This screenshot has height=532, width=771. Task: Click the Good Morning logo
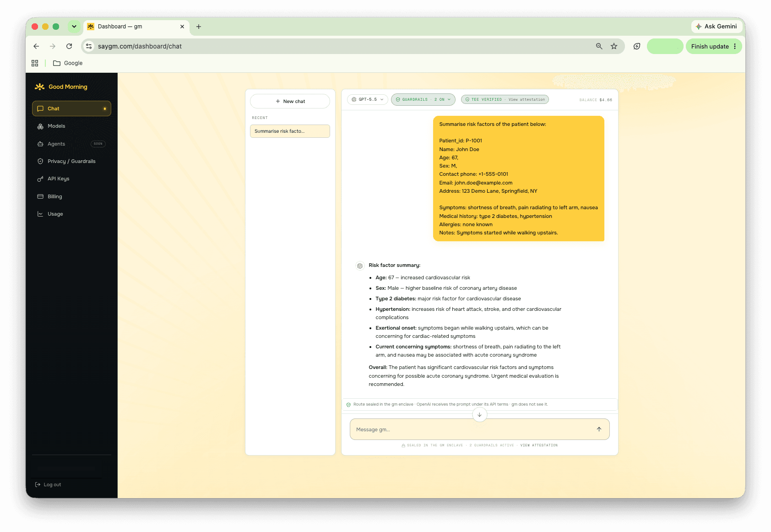point(61,87)
